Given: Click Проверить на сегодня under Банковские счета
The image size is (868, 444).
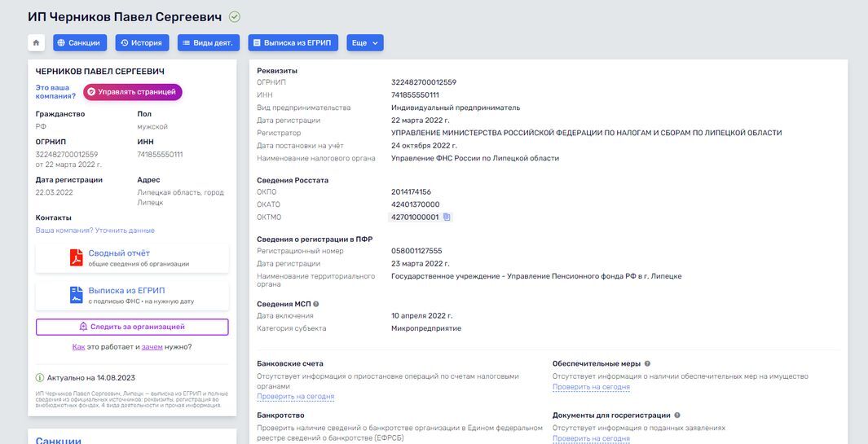Looking at the screenshot, I should pyautogui.click(x=295, y=397).
